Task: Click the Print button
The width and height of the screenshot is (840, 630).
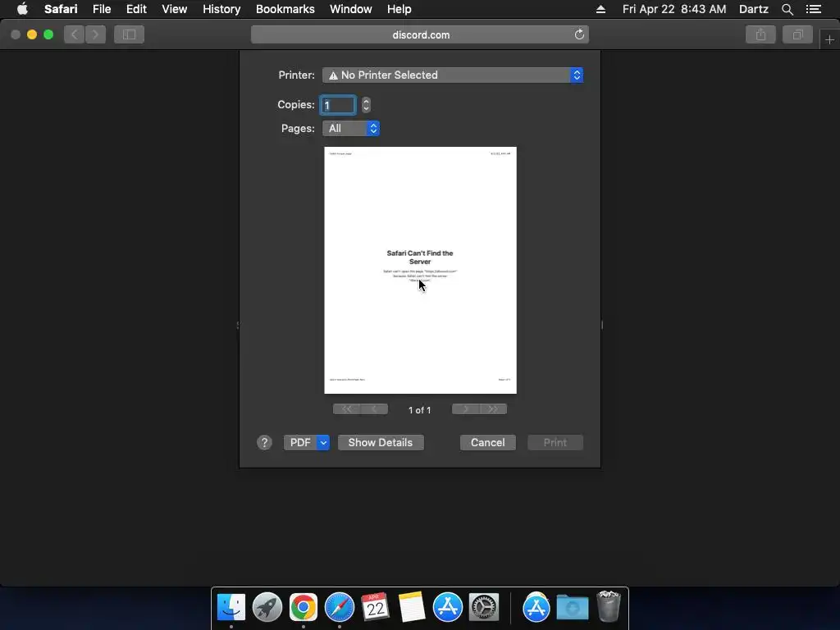Action: [x=555, y=442]
